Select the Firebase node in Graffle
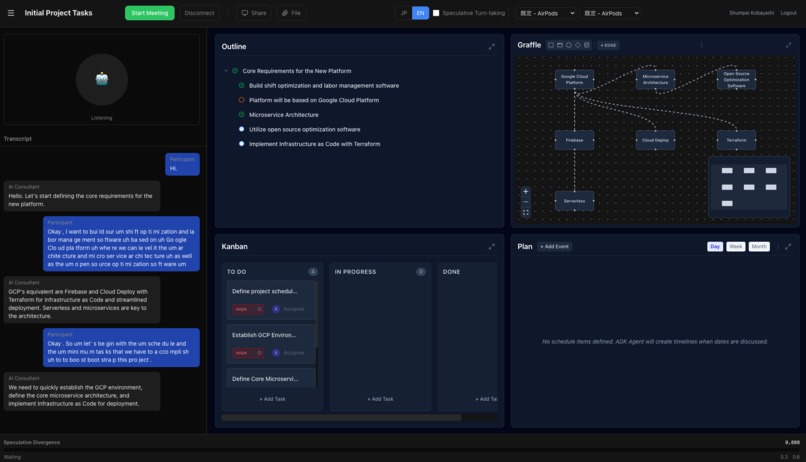Viewport: 806px width, 462px height. tap(574, 140)
